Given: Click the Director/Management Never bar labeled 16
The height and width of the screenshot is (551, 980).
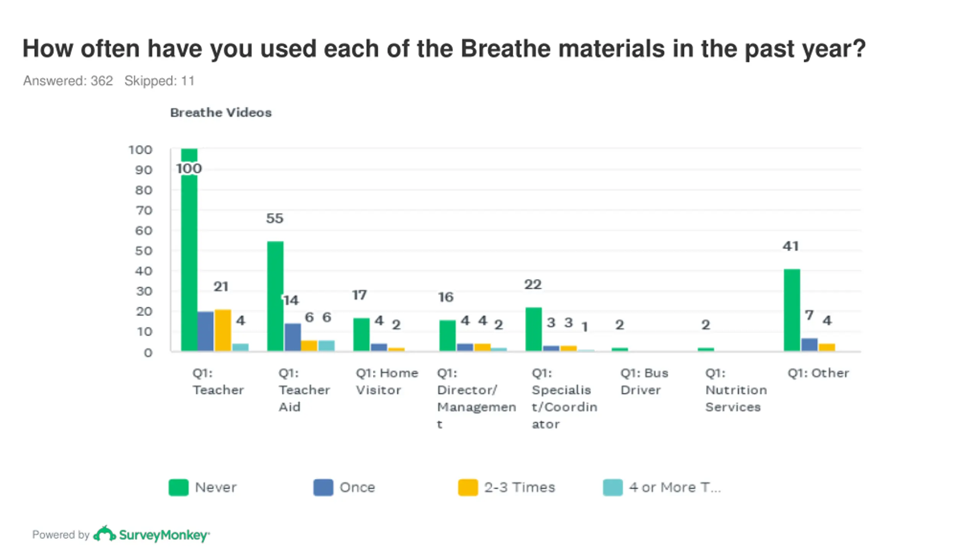Looking at the screenshot, I should 448,336.
